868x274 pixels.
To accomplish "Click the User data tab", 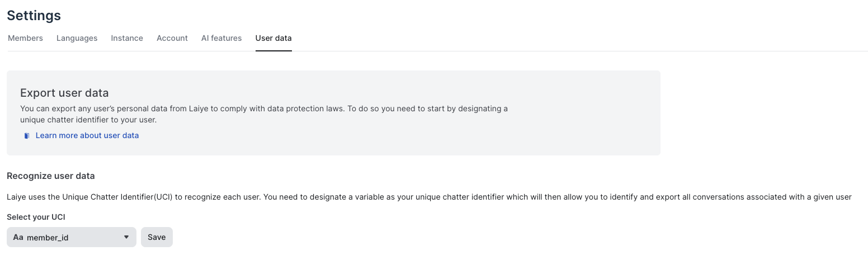I will (x=273, y=38).
